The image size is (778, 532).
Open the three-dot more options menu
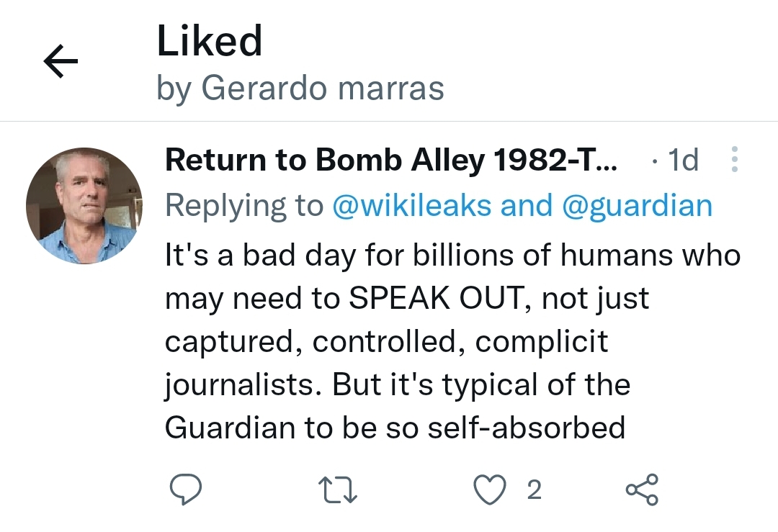[x=734, y=160]
